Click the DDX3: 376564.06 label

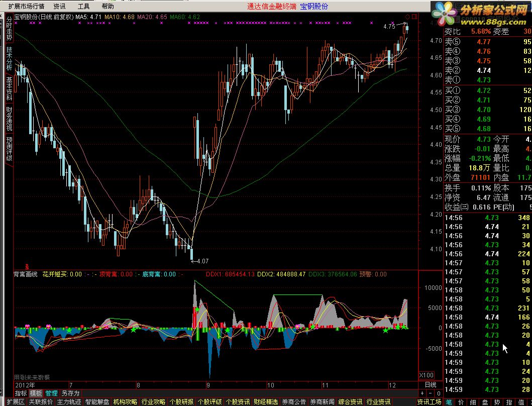(x=333, y=274)
